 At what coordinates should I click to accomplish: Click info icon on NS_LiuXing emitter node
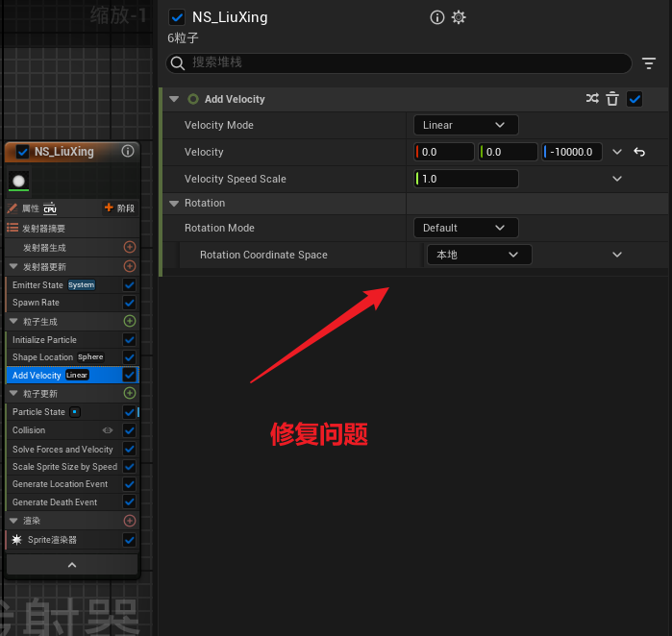tap(128, 151)
